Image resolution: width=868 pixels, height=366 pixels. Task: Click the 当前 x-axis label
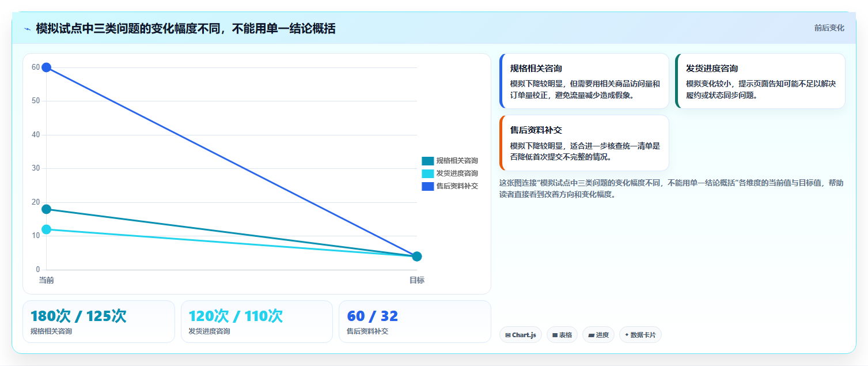[47, 280]
